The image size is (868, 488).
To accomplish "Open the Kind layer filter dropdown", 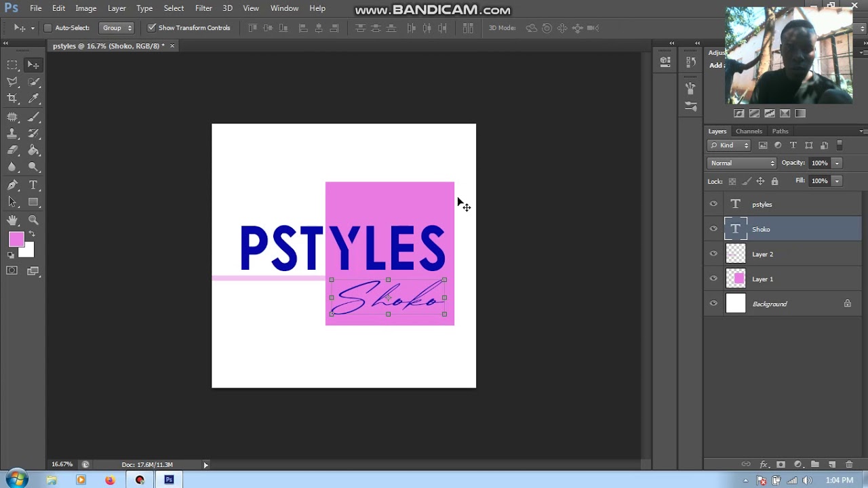I will click(x=729, y=145).
